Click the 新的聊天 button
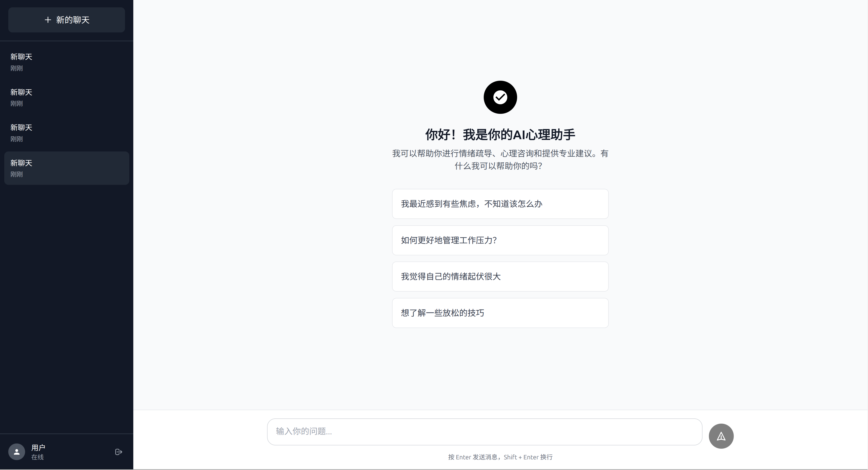868x470 pixels. click(x=66, y=20)
